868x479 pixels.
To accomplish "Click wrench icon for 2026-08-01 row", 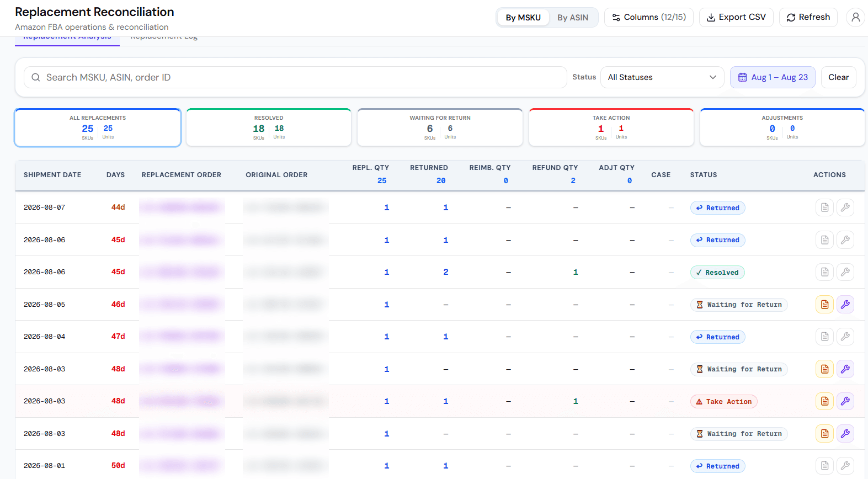I will coord(845,466).
